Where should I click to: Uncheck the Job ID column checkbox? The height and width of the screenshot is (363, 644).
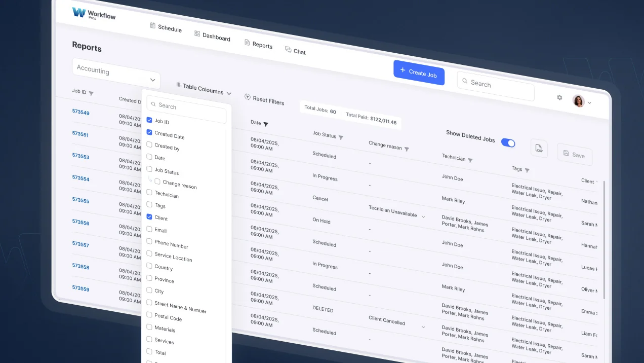(149, 120)
